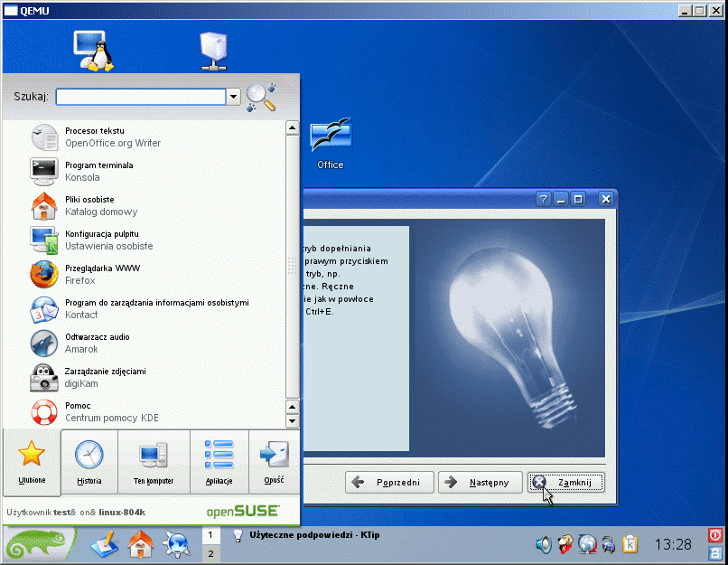Switch to the Aplikacje tab
This screenshot has height=565, width=728.
point(219,461)
